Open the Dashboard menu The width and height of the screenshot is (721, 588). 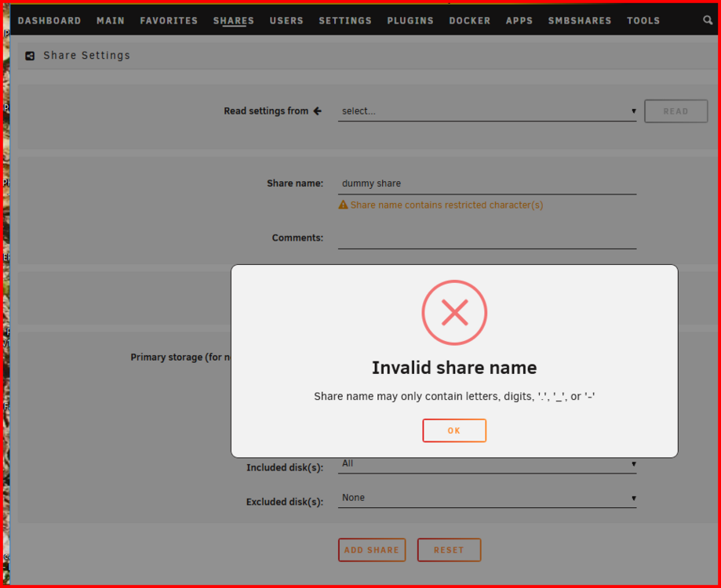click(x=49, y=20)
